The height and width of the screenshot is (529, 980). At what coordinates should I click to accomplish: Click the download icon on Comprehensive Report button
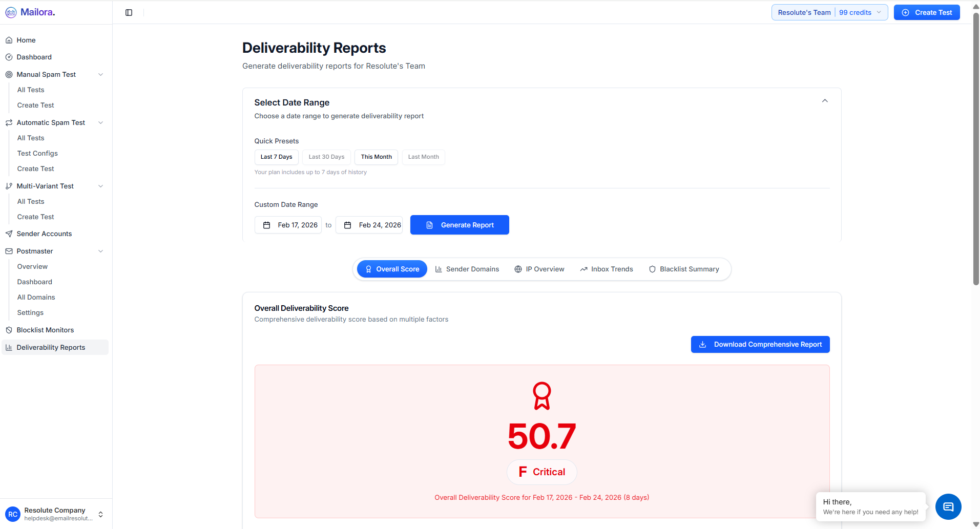(x=703, y=344)
